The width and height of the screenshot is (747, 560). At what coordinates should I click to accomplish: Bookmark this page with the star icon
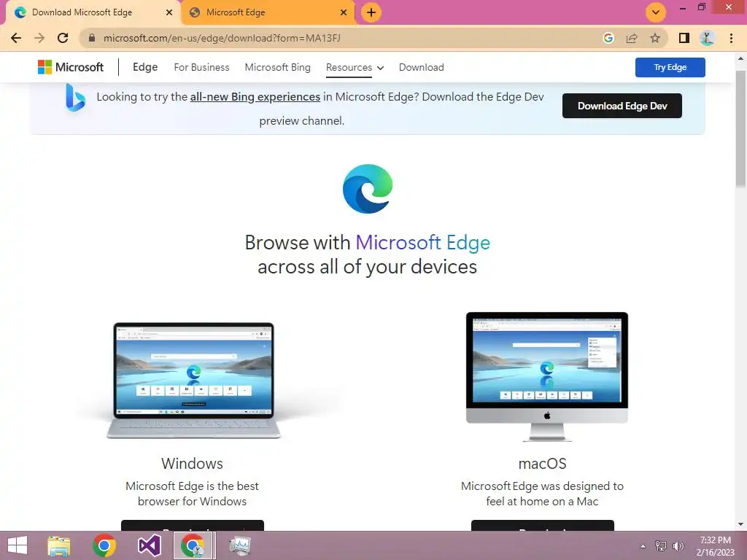tap(655, 38)
